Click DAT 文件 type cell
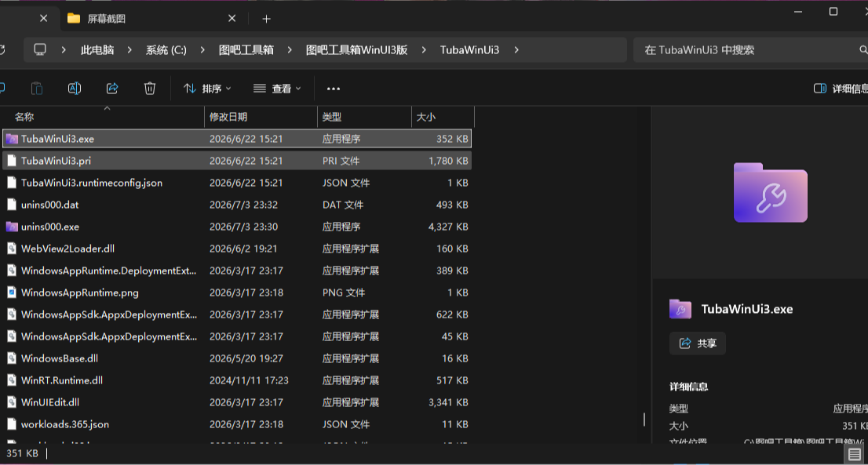868x465 pixels. [343, 205]
